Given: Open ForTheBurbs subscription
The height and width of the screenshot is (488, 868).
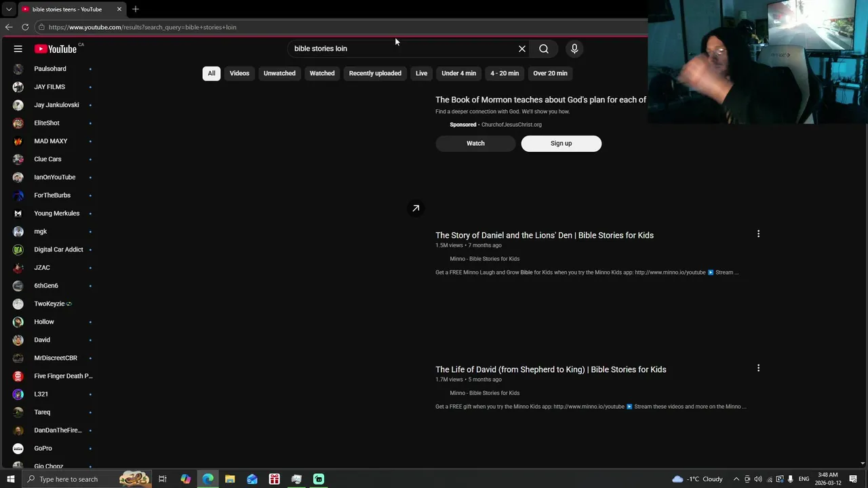Looking at the screenshot, I should [53, 195].
